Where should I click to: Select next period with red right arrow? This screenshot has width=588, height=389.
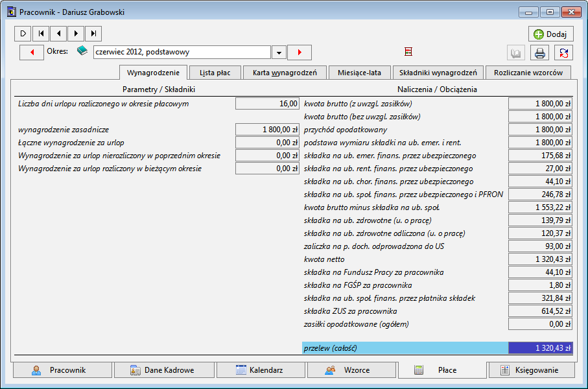click(300, 52)
